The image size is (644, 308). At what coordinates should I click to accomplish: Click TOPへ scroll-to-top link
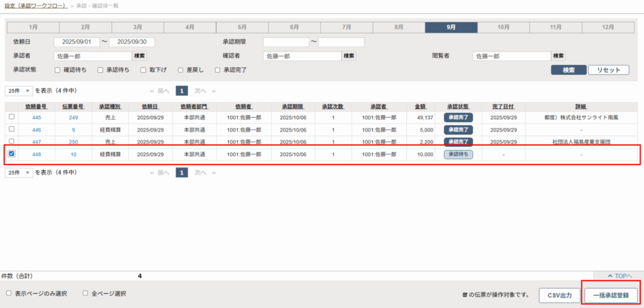620,276
